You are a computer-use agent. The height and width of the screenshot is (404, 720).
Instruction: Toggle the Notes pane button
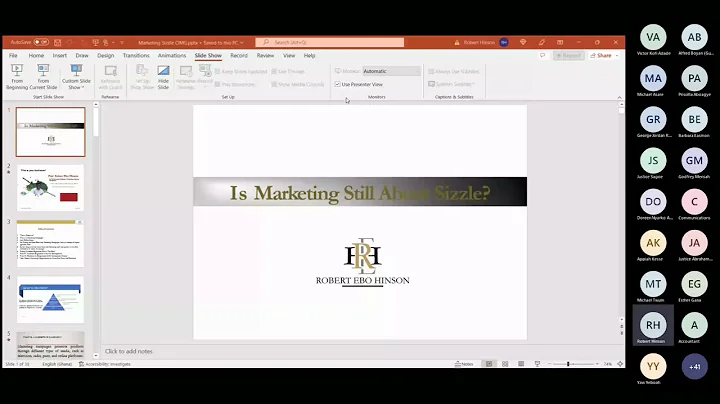[x=464, y=364]
